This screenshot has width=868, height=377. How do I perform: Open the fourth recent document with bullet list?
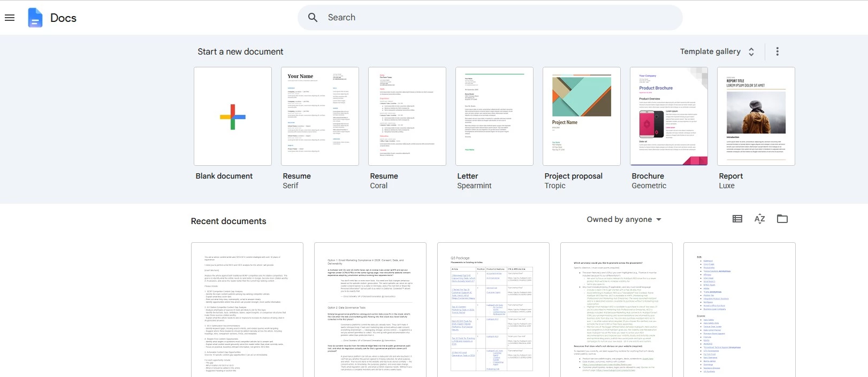point(616,310)
